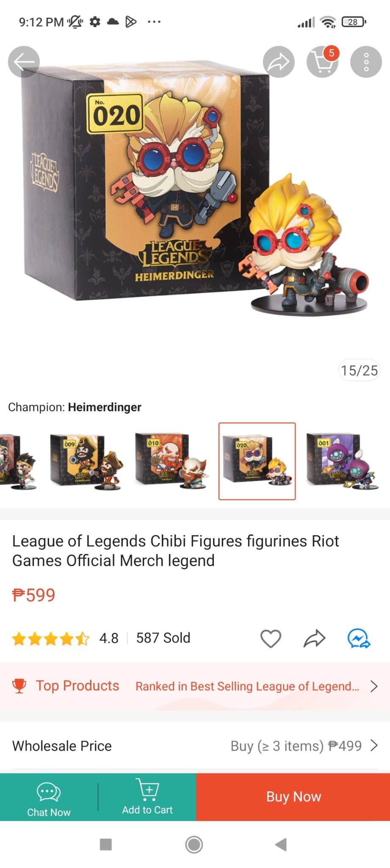Image resolution: width=390 pixels, height=868 pixels.
Task: Tap the back arrow icon
Action: pos(24,62)
